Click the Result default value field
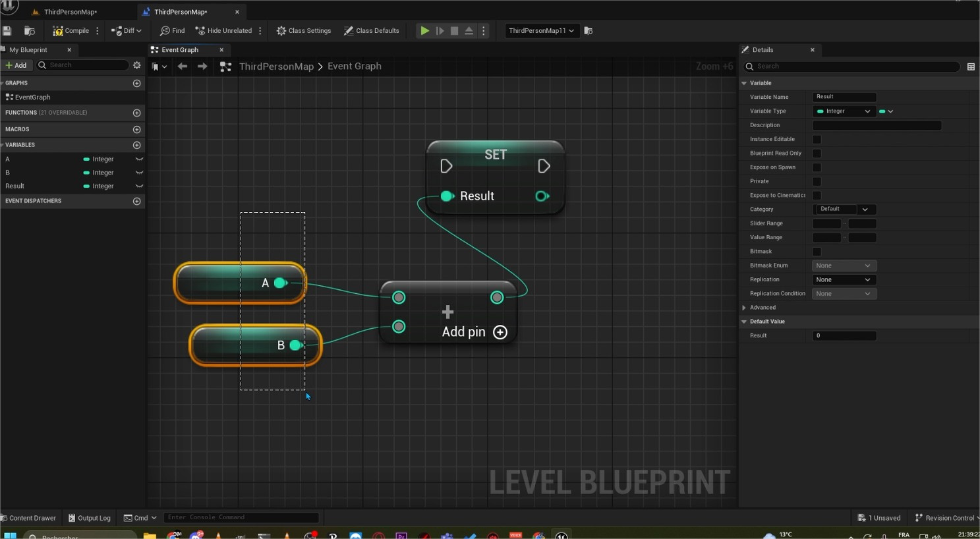This screenshot has height=539, width=980. coord(844,336)
